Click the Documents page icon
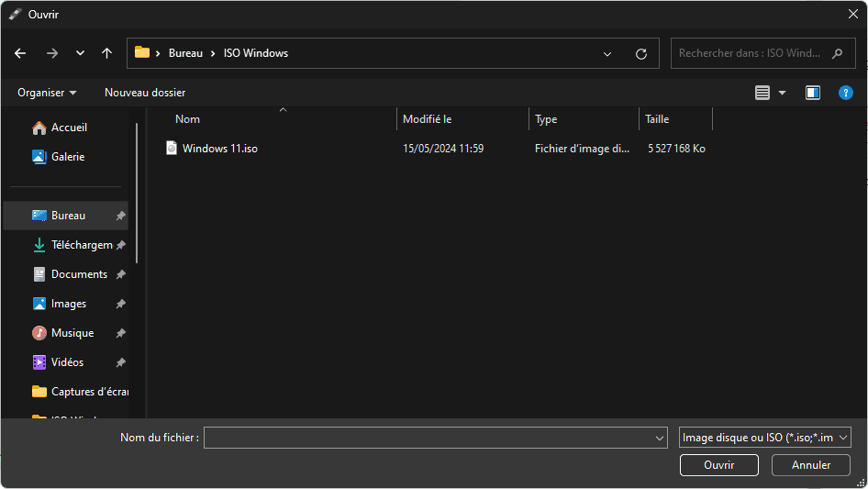The height and width of the screenshot is (489, 868). click(x=39, y=274)
